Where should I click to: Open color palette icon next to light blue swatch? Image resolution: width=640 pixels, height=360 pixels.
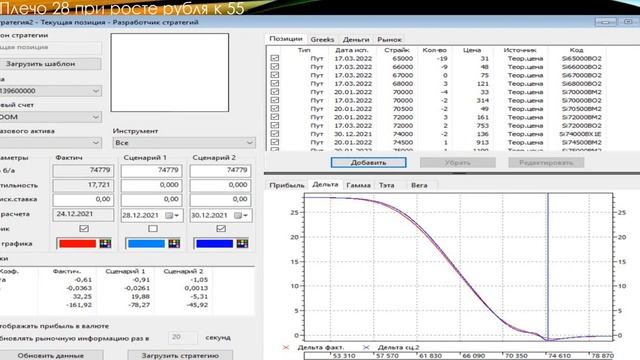point(174,244)
